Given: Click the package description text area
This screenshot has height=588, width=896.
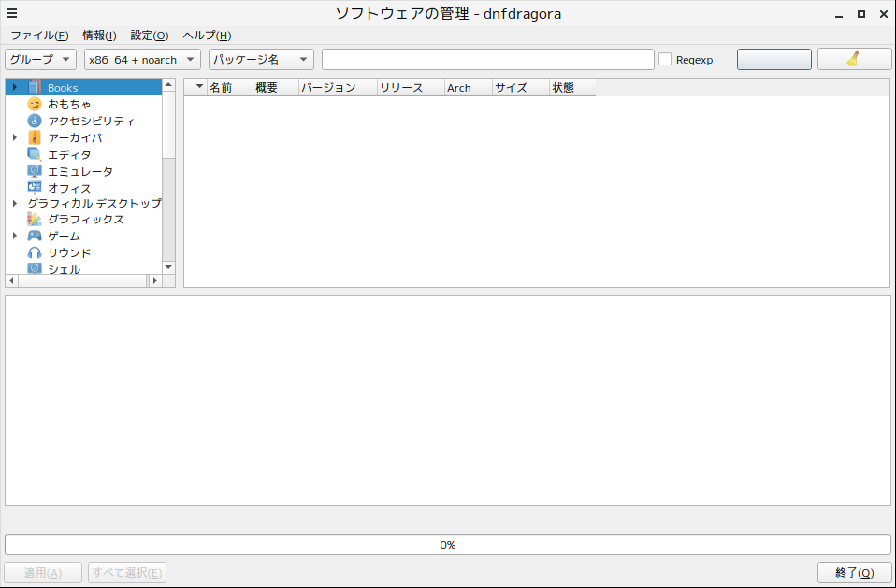Looking at the screenshot, I should [448, 400].
